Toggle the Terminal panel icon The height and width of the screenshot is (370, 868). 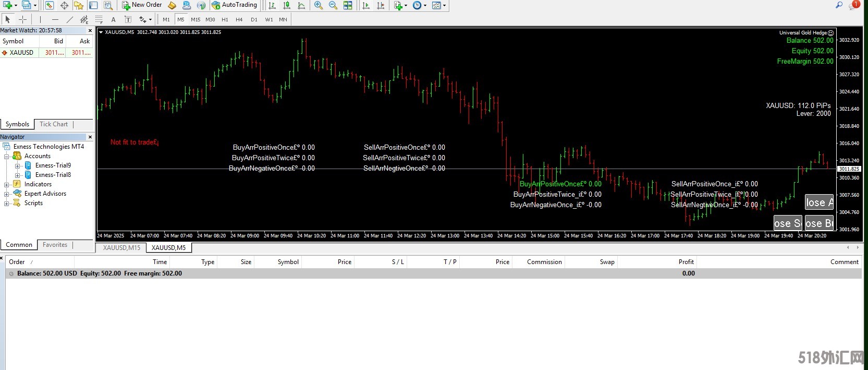coord(93,5)
